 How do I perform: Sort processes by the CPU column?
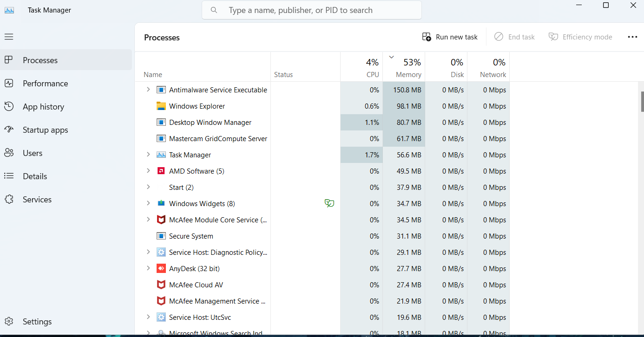367,67
